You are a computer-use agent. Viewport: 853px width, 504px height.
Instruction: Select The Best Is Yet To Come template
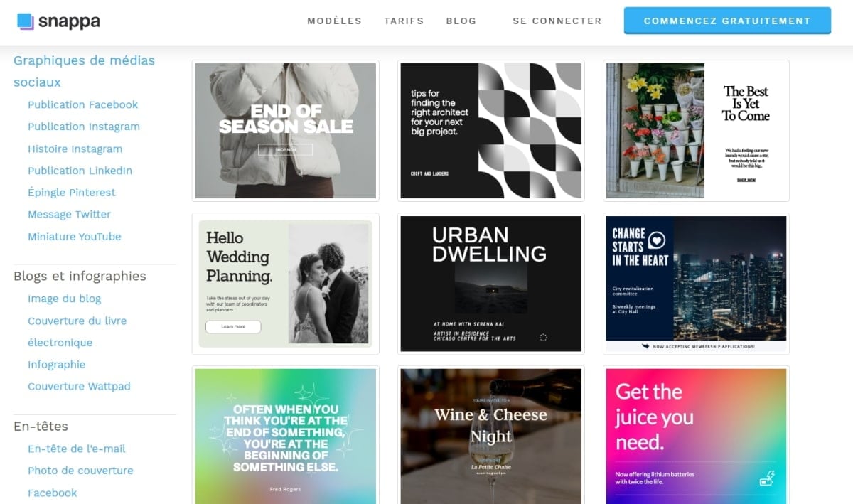click(x=697, y=131)
